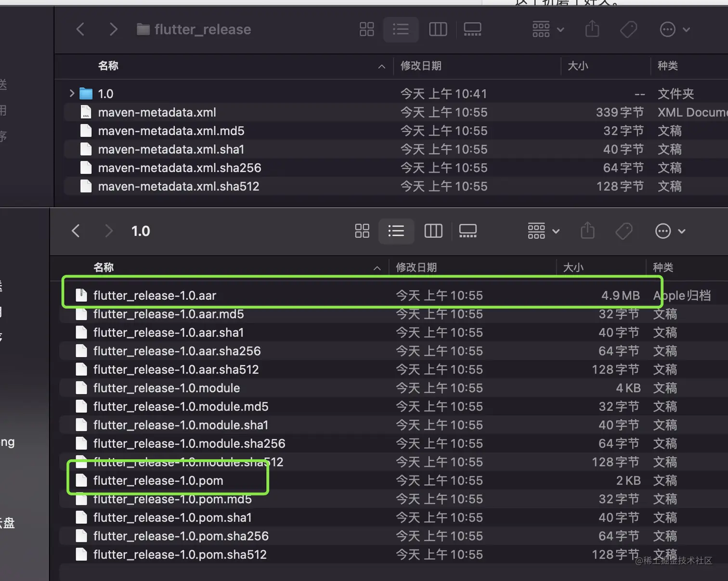Select file flutter_release-1.0.aar.sha1
This screenshot has height=581, width=728.
169,333
